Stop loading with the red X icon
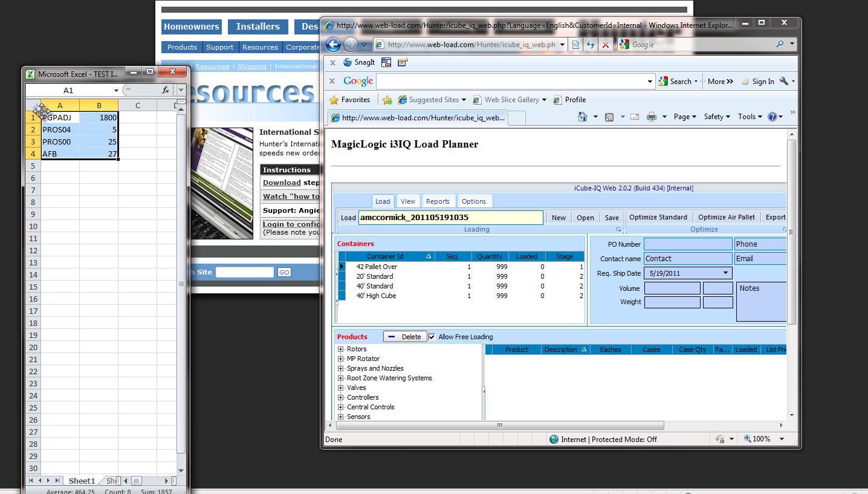868x494 pixels. tap(605, 44)
